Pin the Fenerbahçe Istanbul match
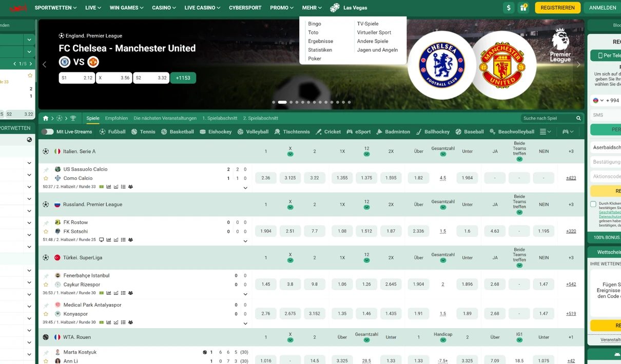Screen dimensions: 621x364 [x=46, y=276]
